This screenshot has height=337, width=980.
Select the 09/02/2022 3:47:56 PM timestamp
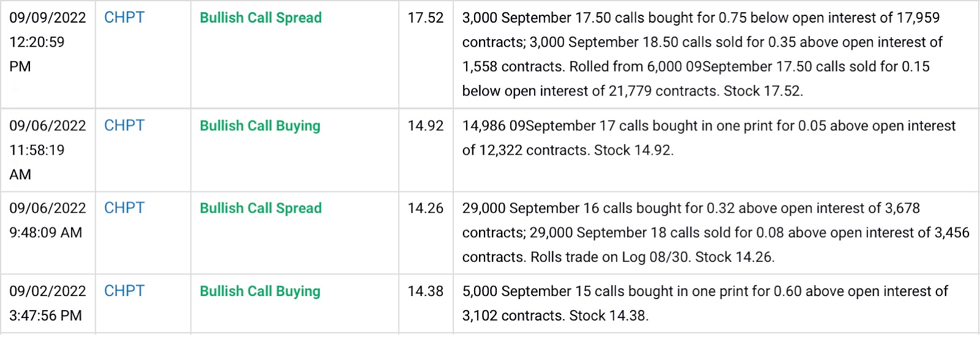47,303
